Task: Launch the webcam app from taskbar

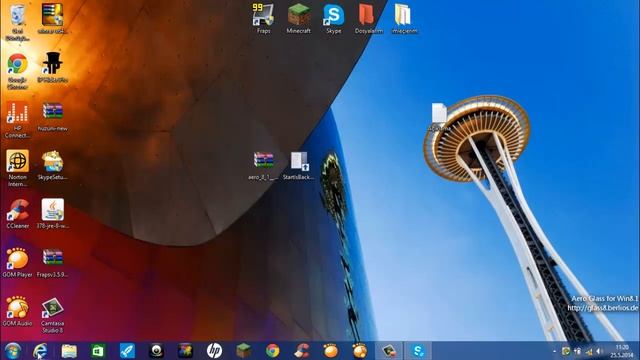Action: click(x=156, y=351)
